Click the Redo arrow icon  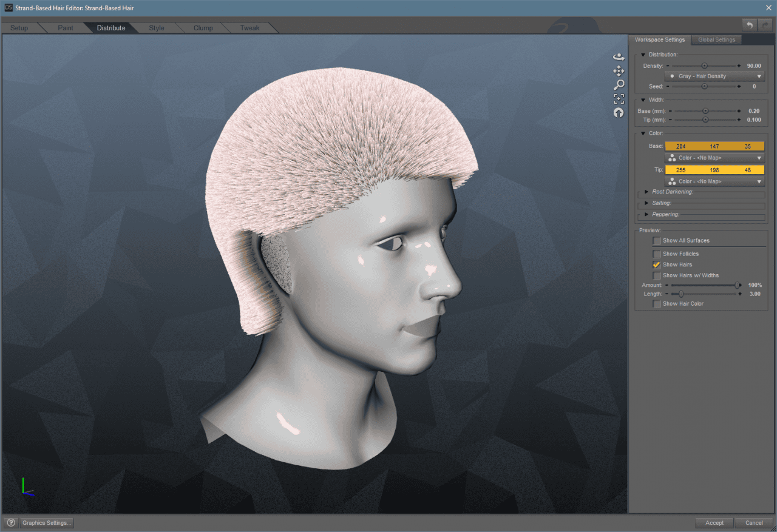(x=764, y=25)
